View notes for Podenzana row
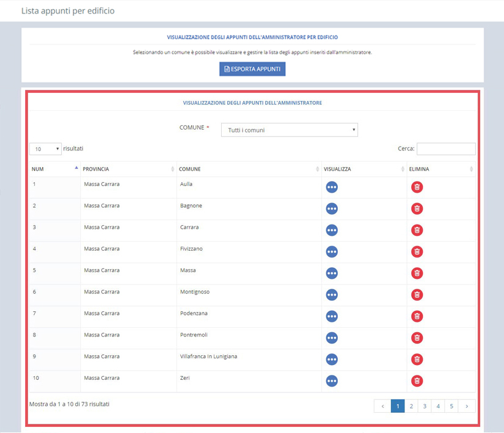 pos(332,317)
